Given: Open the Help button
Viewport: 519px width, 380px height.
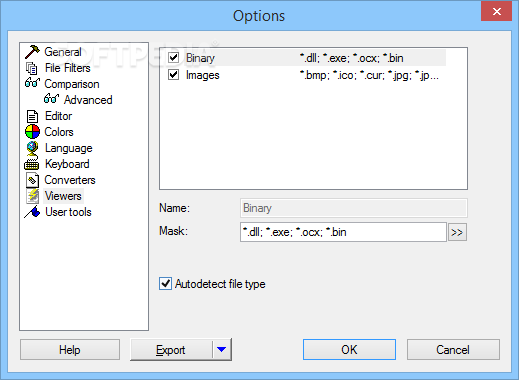Looking at the screenshot, I should [70, 350].
